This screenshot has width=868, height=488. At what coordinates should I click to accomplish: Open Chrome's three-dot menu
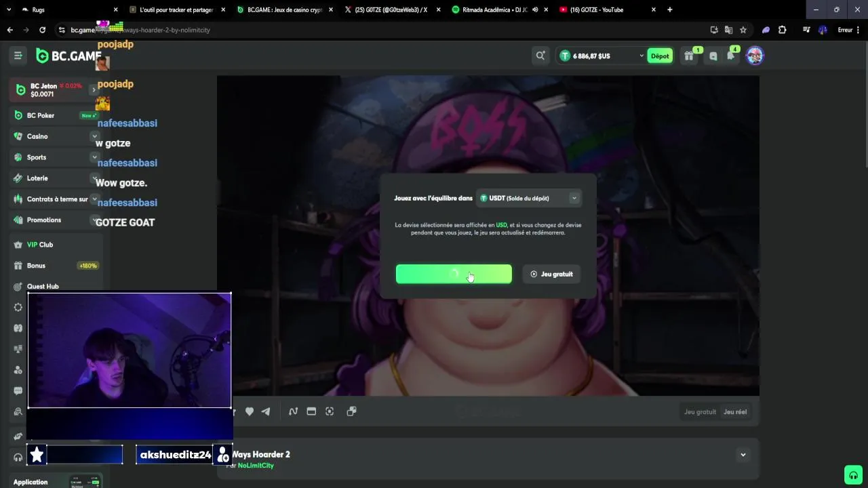click(859, 30)
